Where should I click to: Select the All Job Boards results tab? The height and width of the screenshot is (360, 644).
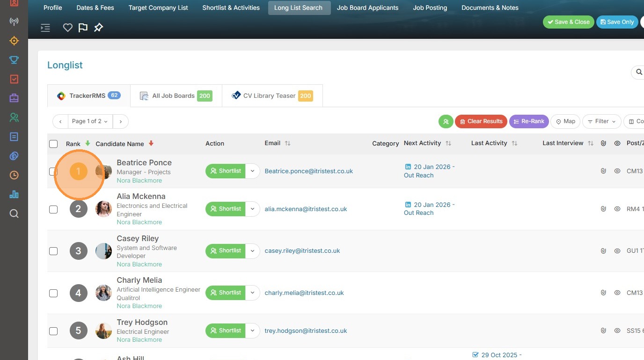pos(176,96)
